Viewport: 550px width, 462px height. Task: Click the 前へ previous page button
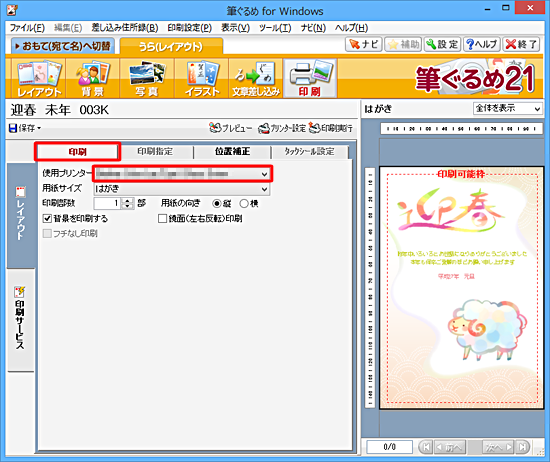[450, 447]
